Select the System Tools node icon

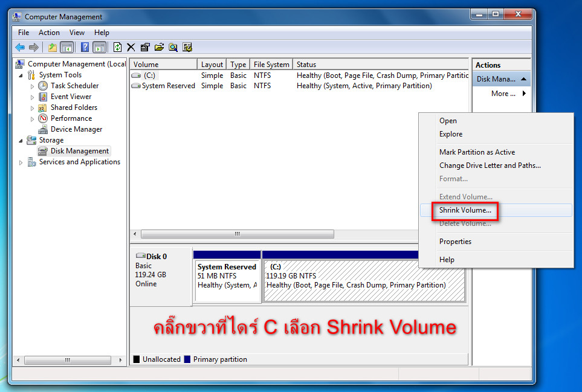coord(31,75)
